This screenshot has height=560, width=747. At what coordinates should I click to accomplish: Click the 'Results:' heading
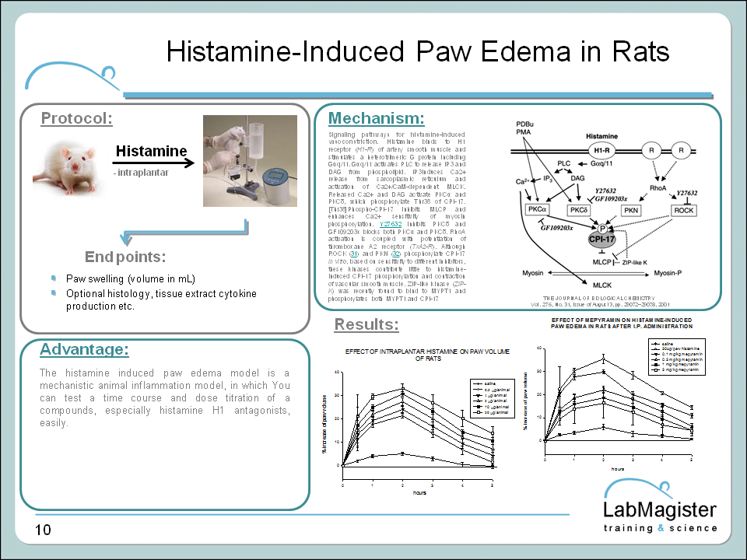(x=366, y=324)
